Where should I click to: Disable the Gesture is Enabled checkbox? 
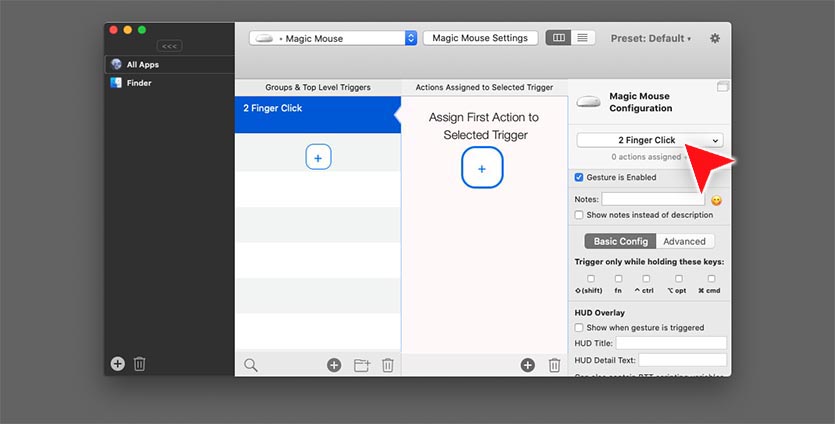pyautogui.click(x=579, y=178)
